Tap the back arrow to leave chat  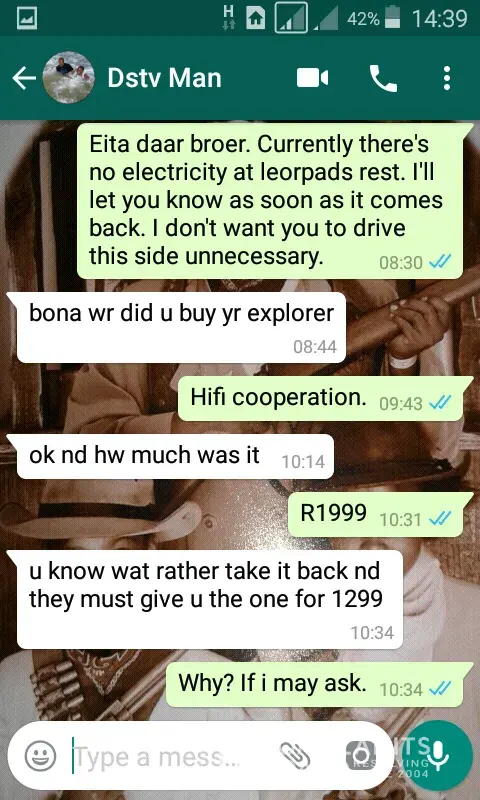(x=24, y=79)
